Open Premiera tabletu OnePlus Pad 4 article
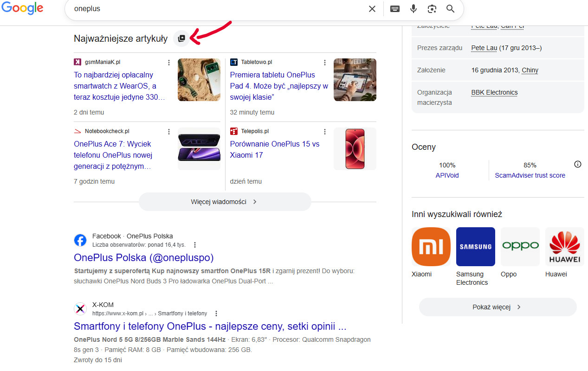Image resolution: width=588 pixels, height=371 pixels. 279,86
